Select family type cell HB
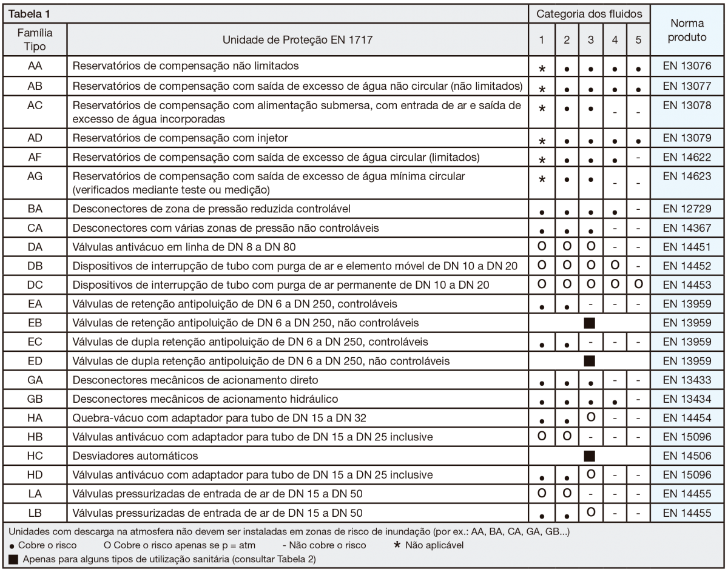Image resolution: width=728 pixels, height=575 pixels. [x=35, y=436]
